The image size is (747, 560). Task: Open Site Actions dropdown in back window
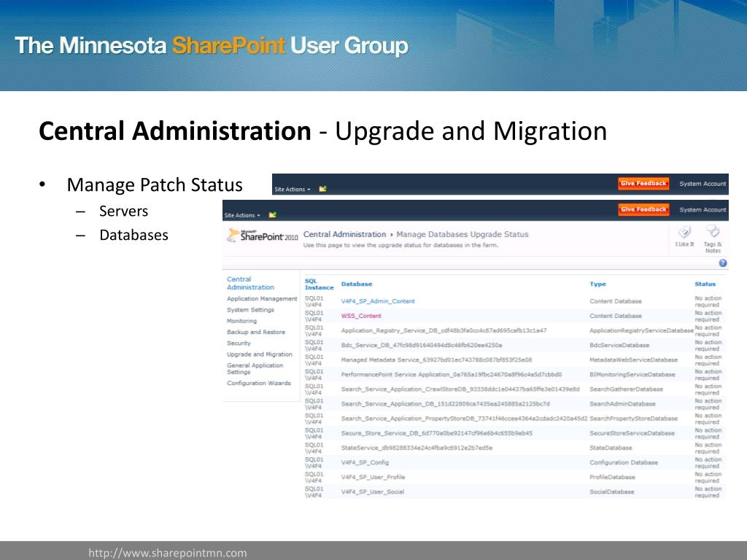tap(293, 189)
